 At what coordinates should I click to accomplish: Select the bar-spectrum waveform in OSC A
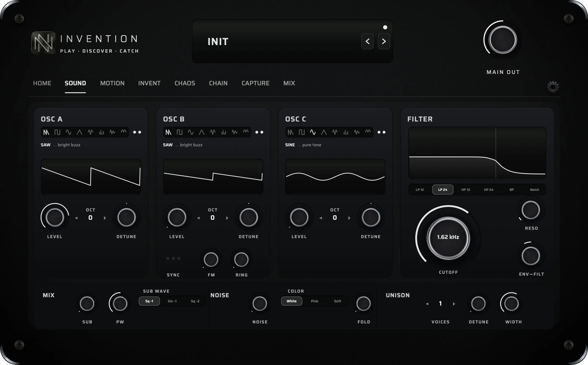pos(101,132)
